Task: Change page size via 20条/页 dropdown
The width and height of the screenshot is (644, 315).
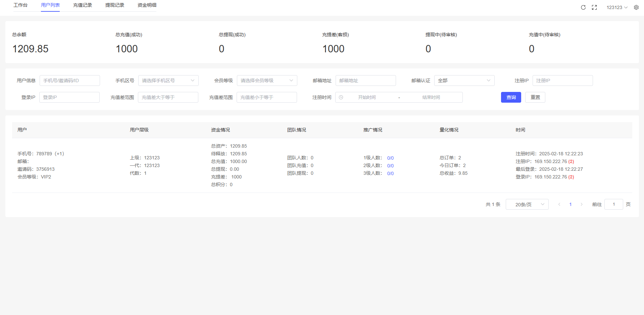Action: click(x=527, y=204)
